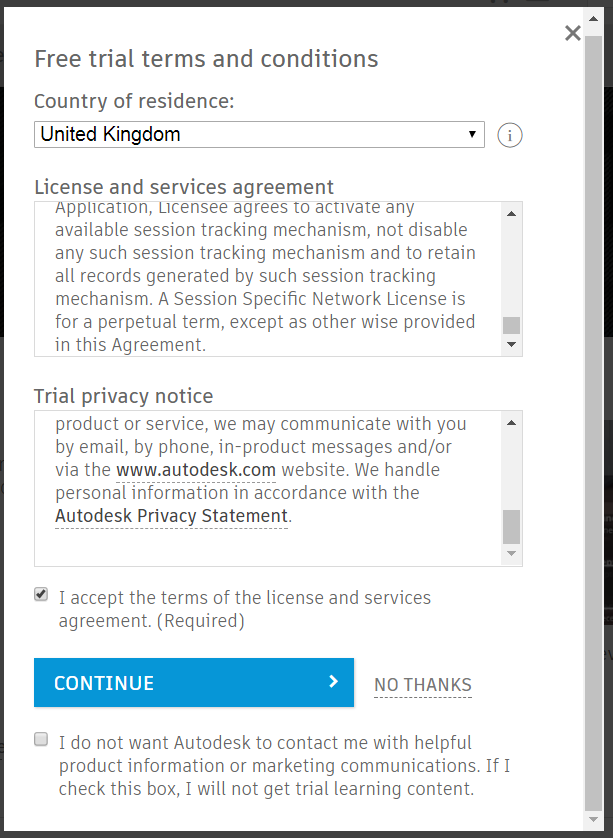Screen dimensions: 613x838
Task: Open the www.autodesk.com link
Action: tap(196, 470)
